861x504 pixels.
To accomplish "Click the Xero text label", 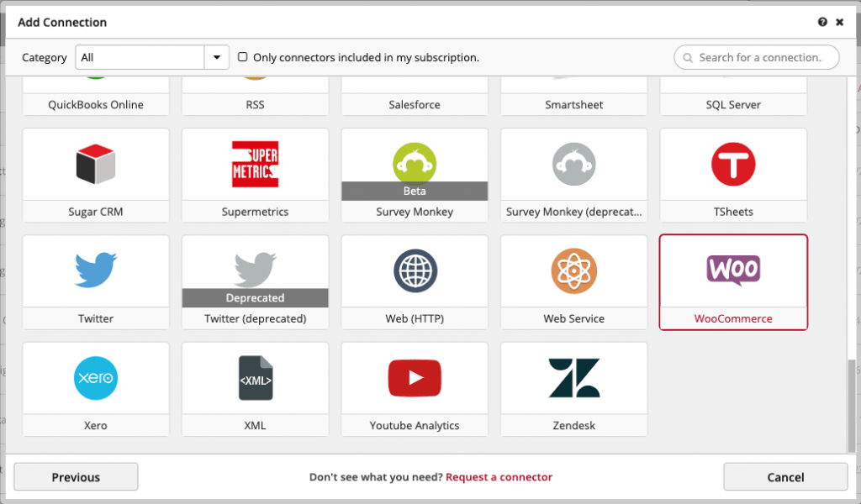I will click(x=96, y=426).
